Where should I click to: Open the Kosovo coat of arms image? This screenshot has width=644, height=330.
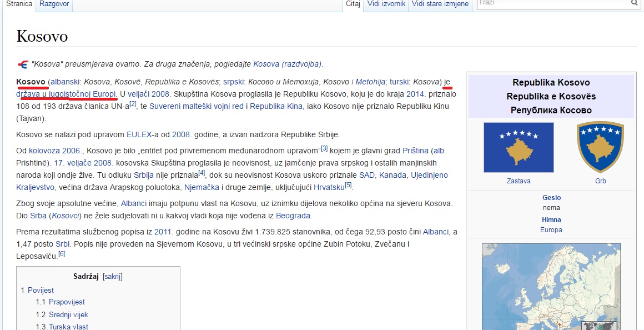point(600,147)
